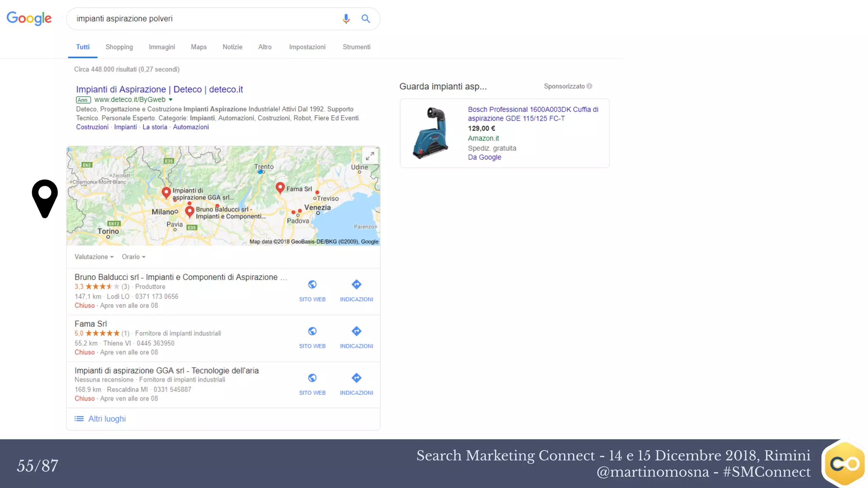868x488 pixels.
Task: Click the Venezia label on the map
Action: pos(317,208)
